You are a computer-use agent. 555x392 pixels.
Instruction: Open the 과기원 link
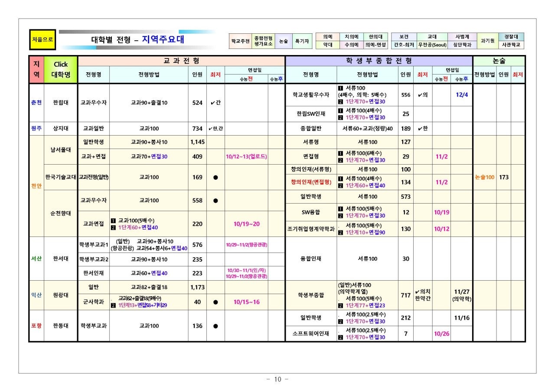[487, 41]
